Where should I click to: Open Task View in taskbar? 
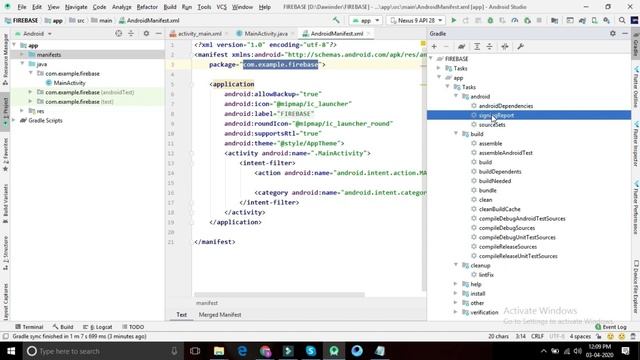tap(195, 351)
